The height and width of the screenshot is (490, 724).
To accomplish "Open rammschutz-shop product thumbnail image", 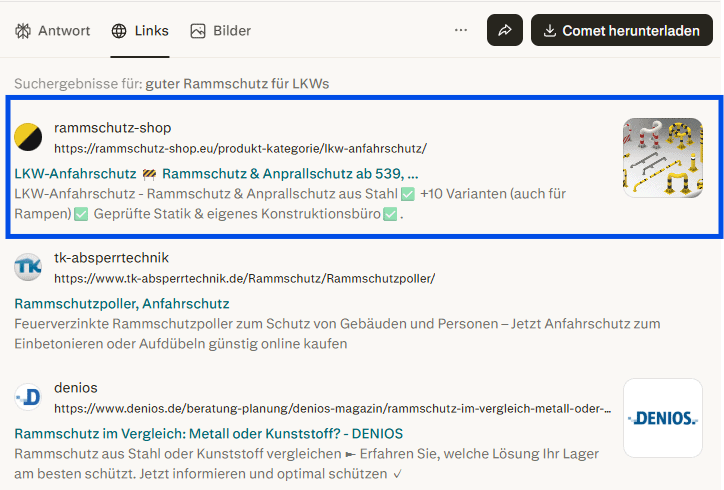I will pos(663,158).
